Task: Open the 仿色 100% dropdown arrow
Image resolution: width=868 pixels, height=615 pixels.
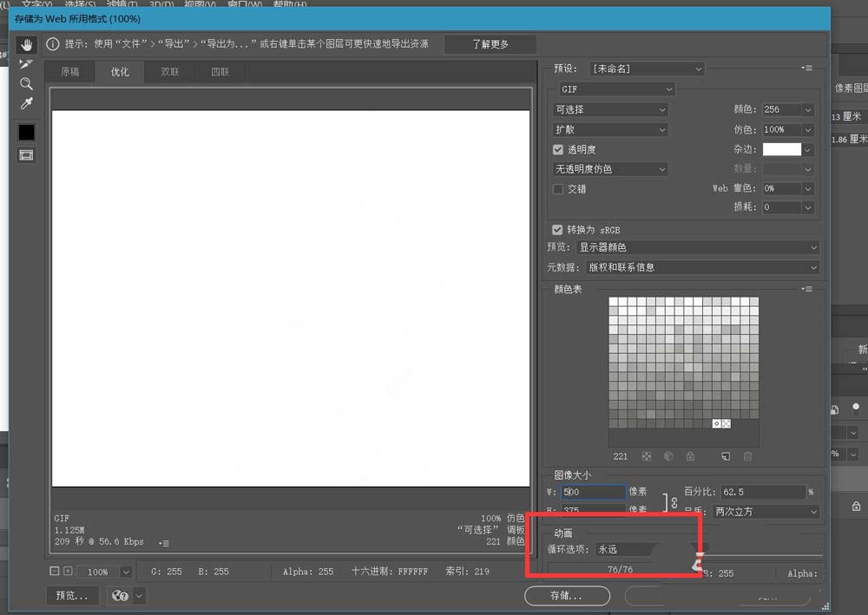Action: click(808, 129)
